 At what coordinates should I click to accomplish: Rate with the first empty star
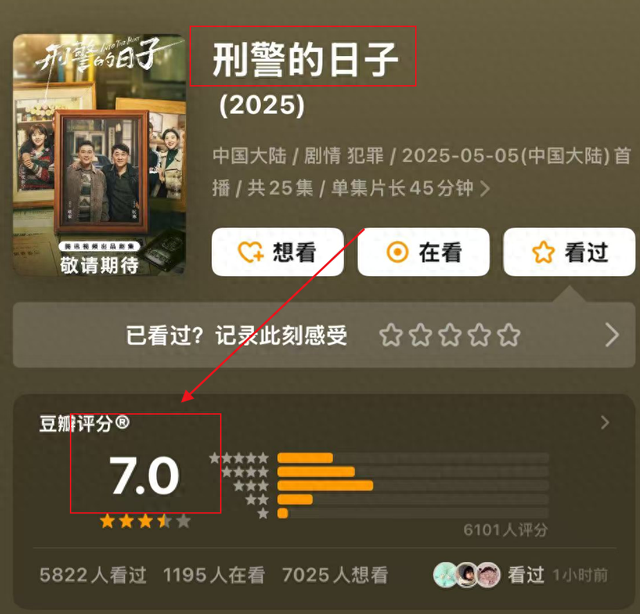pyautogui.click(x=391, y=335)
